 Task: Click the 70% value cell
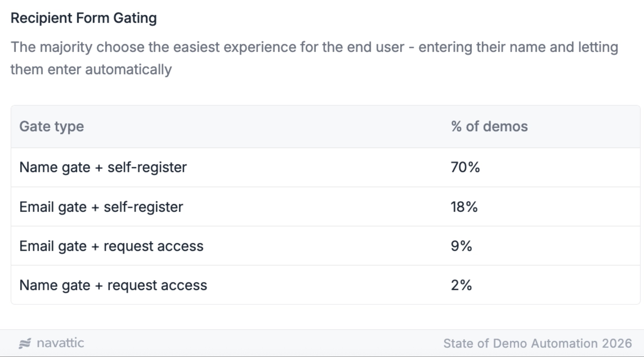[x=465, y=167]
